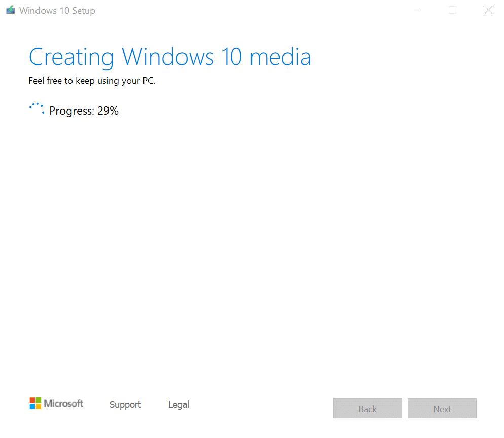The height and width of the screenshot is (438, 504).
Task: Click the yellow square in the Microsoft logo
Action: click(x=38, y=406)
